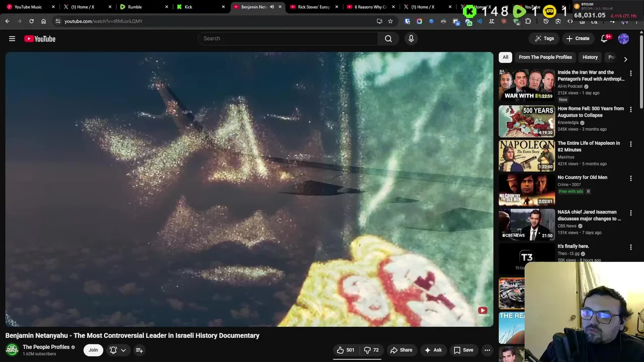Open The People Profiles channel avatar
644x362 pixels.
[12, 349]
